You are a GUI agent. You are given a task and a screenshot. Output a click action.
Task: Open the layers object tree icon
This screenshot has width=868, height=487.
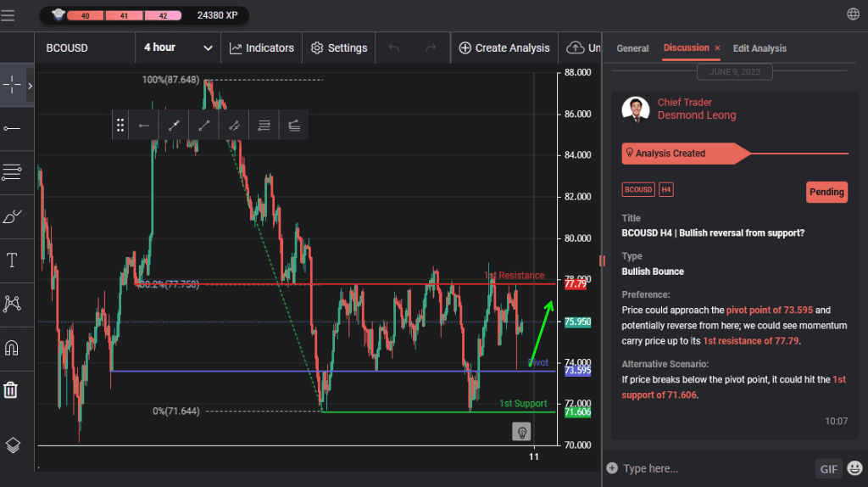[x=13, y=445]
